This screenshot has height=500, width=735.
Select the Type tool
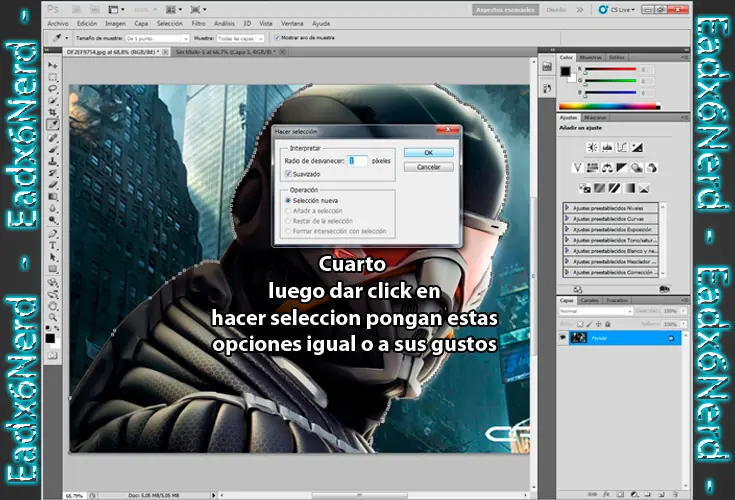pos(52,245)
